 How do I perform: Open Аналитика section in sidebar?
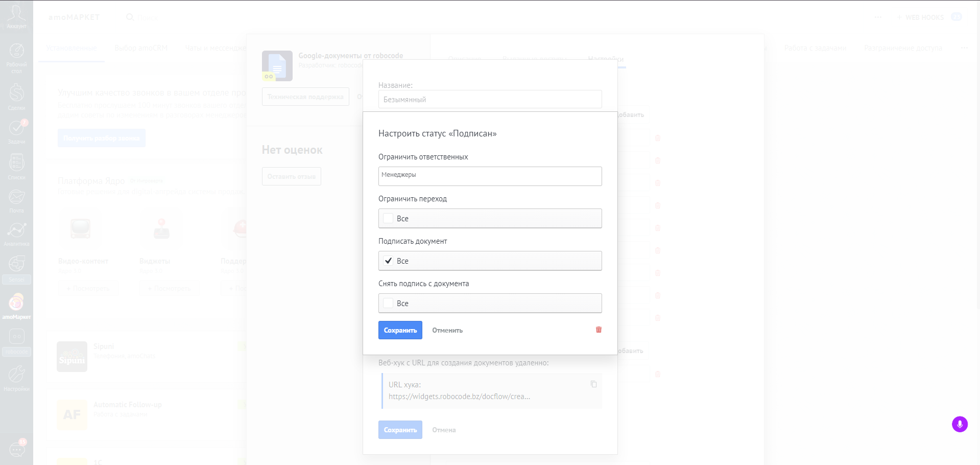[x=16, y=234]
